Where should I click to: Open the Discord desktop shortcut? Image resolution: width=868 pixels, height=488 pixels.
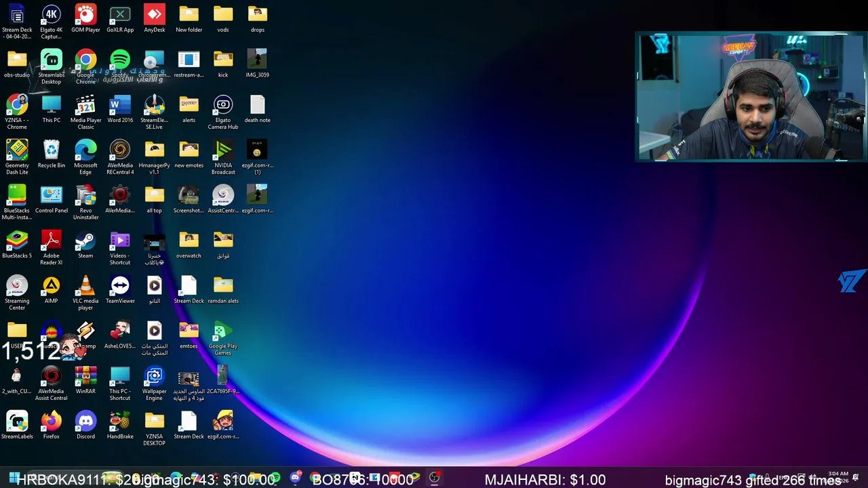(x=85, y=426)
